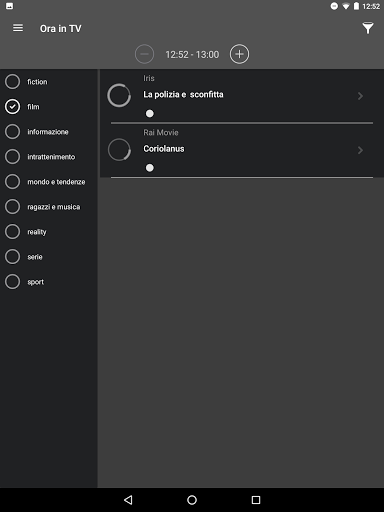
Task: Tap progress circle for Iris program
Action: (119, 96)
